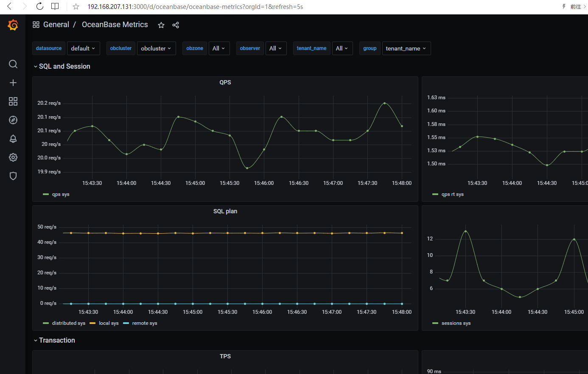Collapse the Transaction row
Viewport: 588px width, 374px height.
(x=56, y=341)
